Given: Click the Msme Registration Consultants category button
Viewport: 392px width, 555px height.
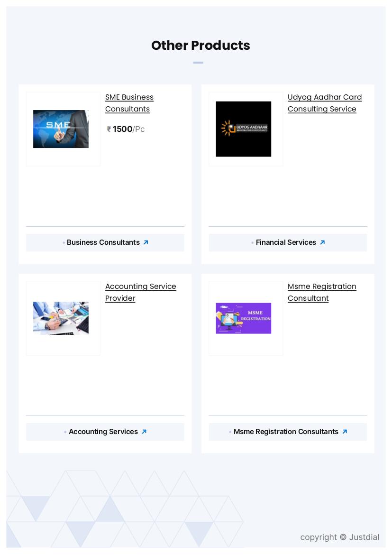Looking at the screenshot, I should click(x=288, y=432).
